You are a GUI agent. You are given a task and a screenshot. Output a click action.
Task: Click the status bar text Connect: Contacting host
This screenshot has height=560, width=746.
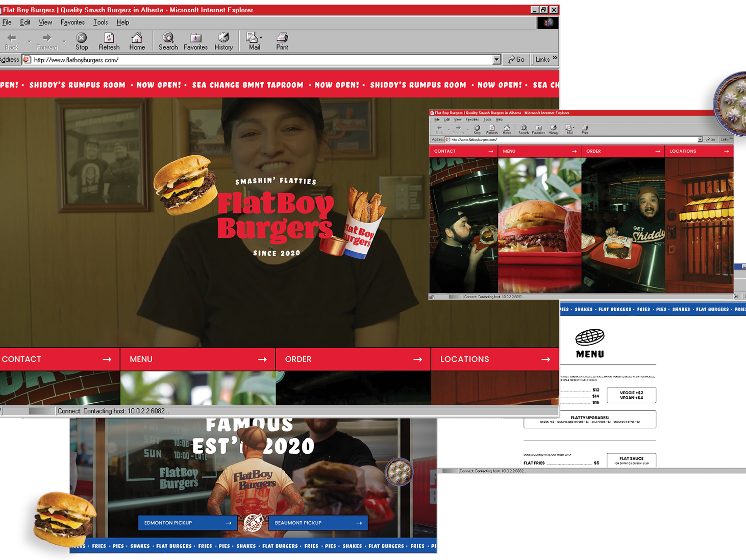113,411
